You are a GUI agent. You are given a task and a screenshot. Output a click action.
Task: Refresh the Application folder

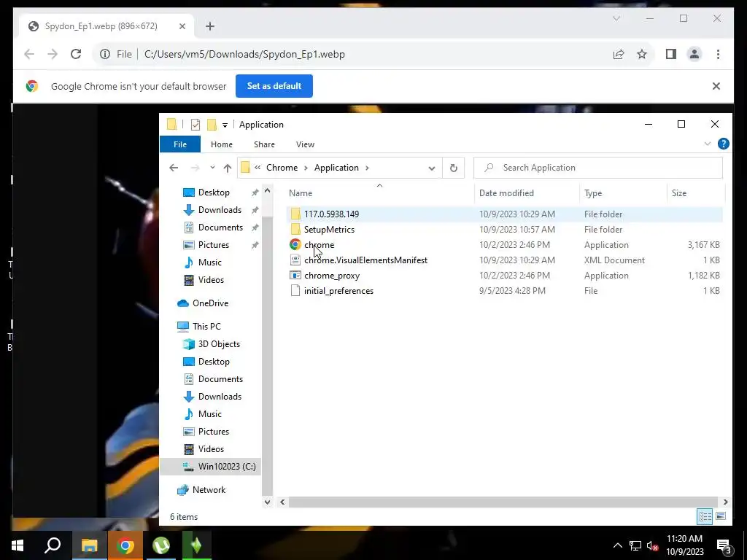click(x=454, y=168)
